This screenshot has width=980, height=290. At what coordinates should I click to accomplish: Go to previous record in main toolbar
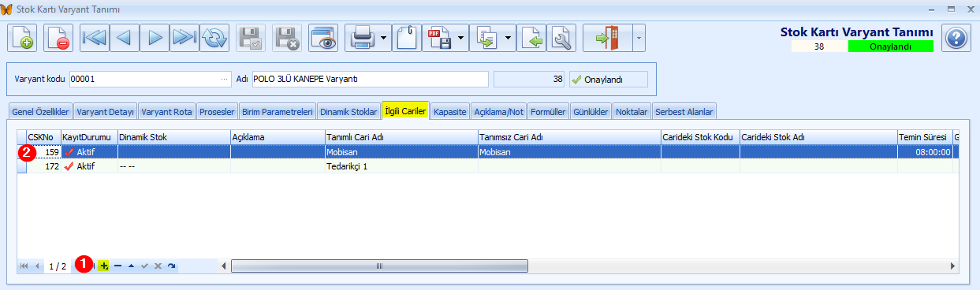pos(124,38)
